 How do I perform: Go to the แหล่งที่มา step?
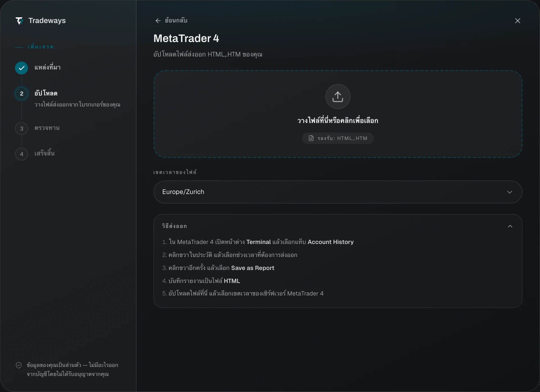pos(48,67)
